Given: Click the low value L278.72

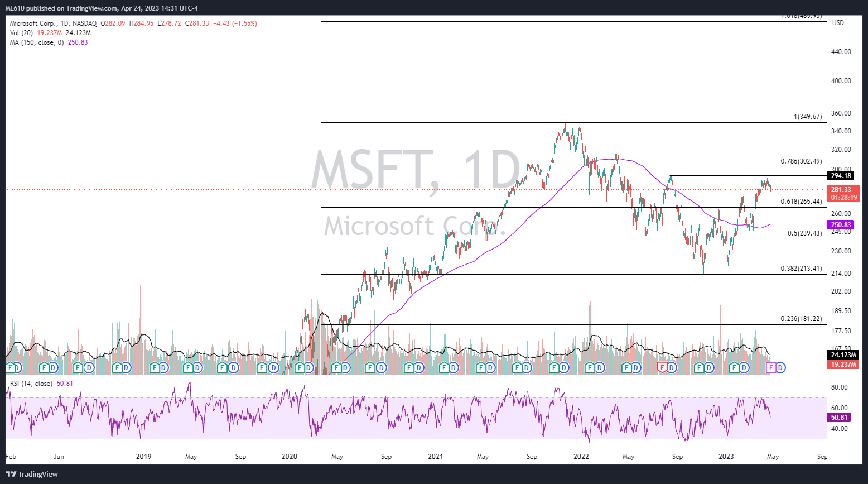Looking at the screenshot, I should click(168, 23).
